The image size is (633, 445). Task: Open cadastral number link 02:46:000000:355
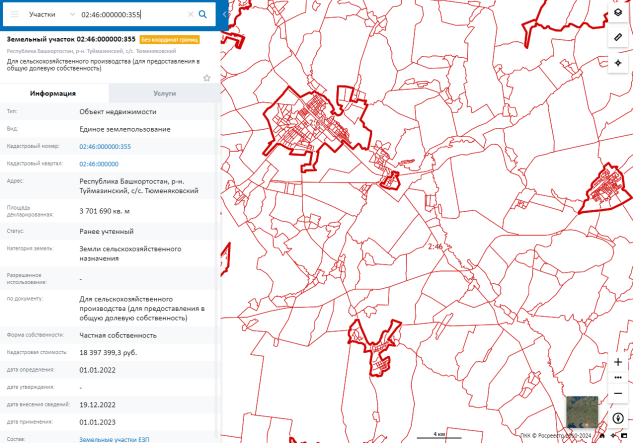[105, 146]
